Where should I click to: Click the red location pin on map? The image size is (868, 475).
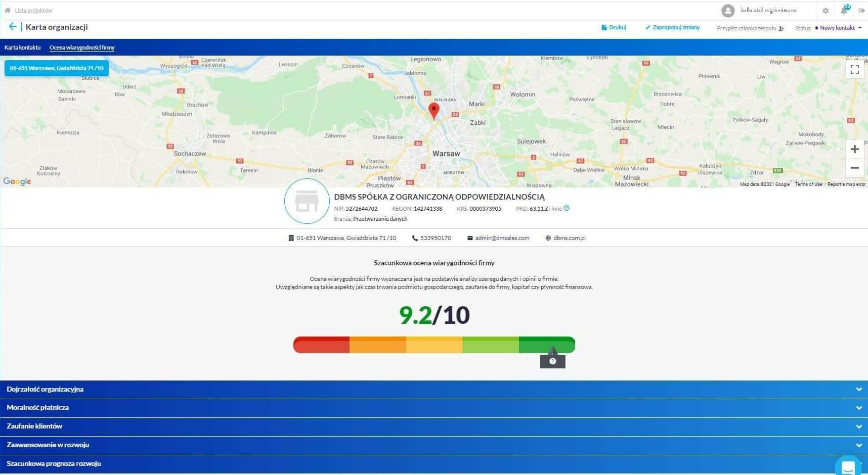click(433, 110)
